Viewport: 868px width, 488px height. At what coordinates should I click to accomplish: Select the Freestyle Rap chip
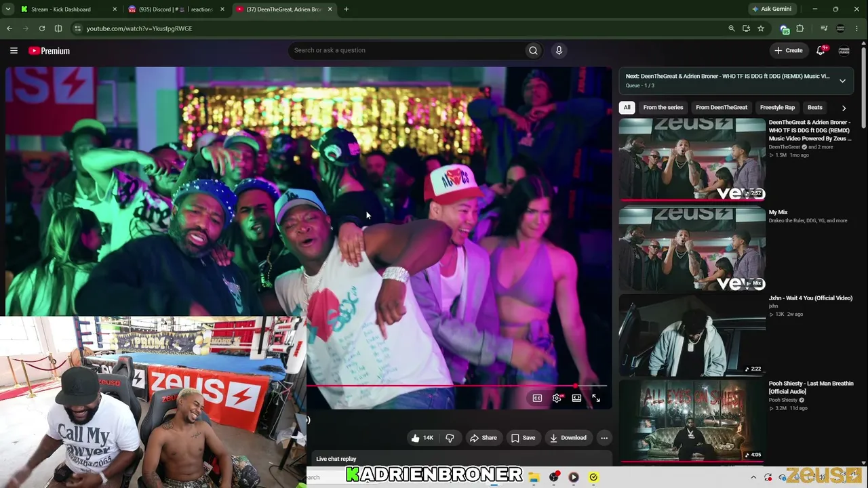[x=777, y=107]
